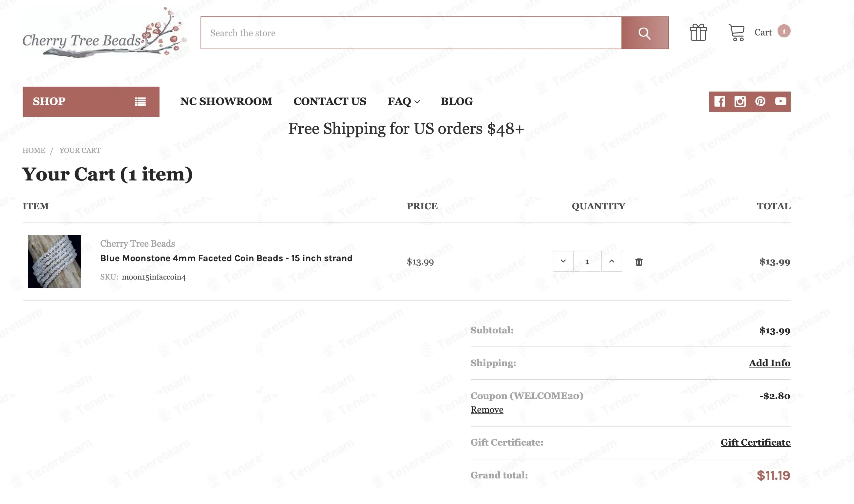This screenshot has width=854, height=504.
Task: Open the gift certificates icon
Action: pyautogui.click(x=698, y=32)
